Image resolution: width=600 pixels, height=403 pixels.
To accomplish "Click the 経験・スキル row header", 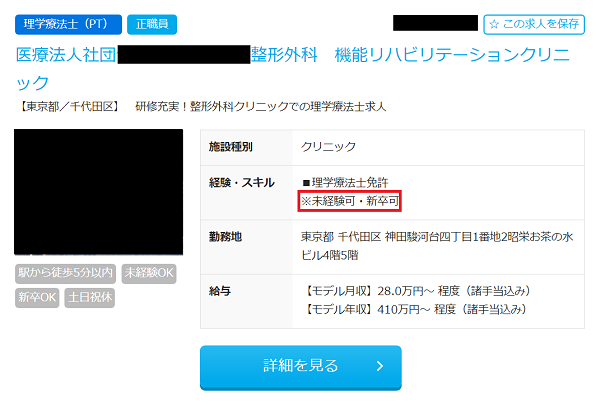I will point(235,183).
